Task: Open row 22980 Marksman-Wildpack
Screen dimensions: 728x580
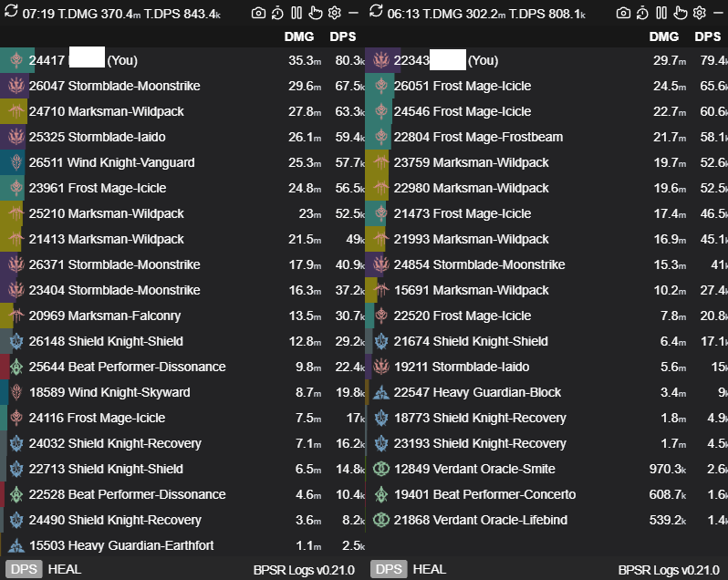Action: click(546, 188)
